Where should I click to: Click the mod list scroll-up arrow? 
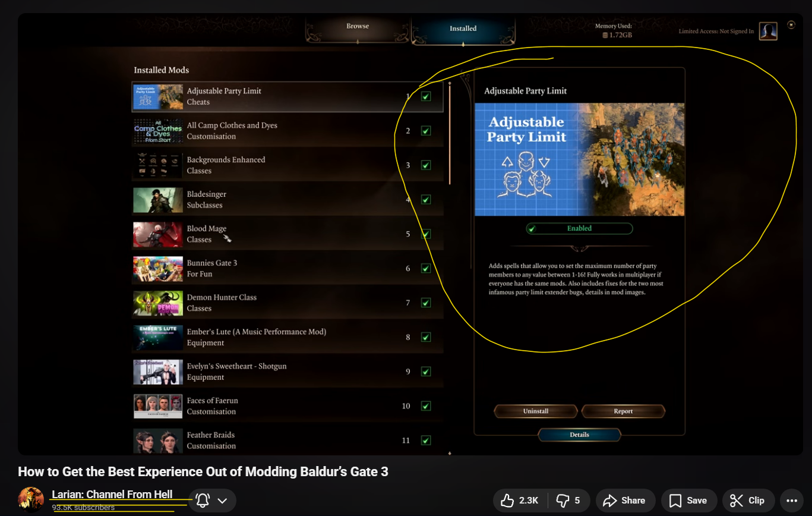[x=450, y=83]
